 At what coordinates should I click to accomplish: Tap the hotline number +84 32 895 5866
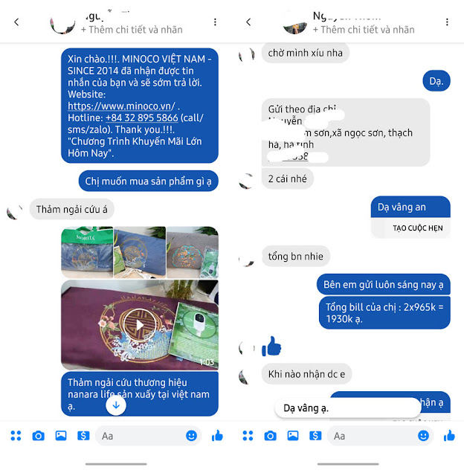click(142, 118)
